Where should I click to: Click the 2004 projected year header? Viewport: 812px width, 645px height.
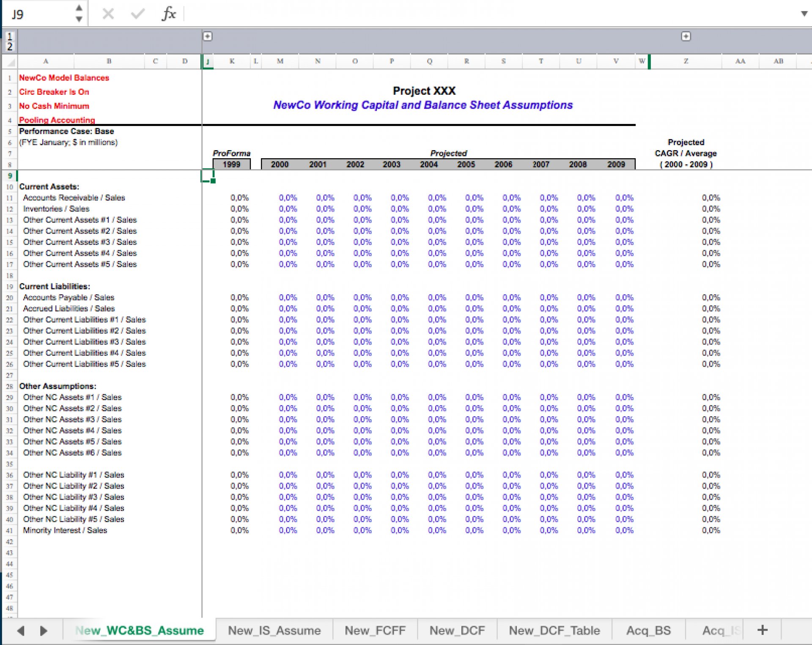click(x=429, y=164)
